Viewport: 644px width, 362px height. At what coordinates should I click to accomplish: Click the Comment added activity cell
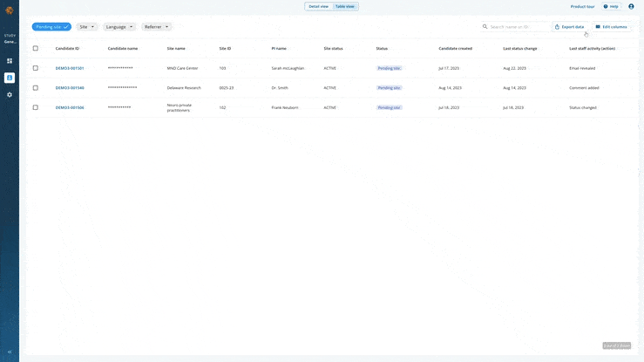584,88
